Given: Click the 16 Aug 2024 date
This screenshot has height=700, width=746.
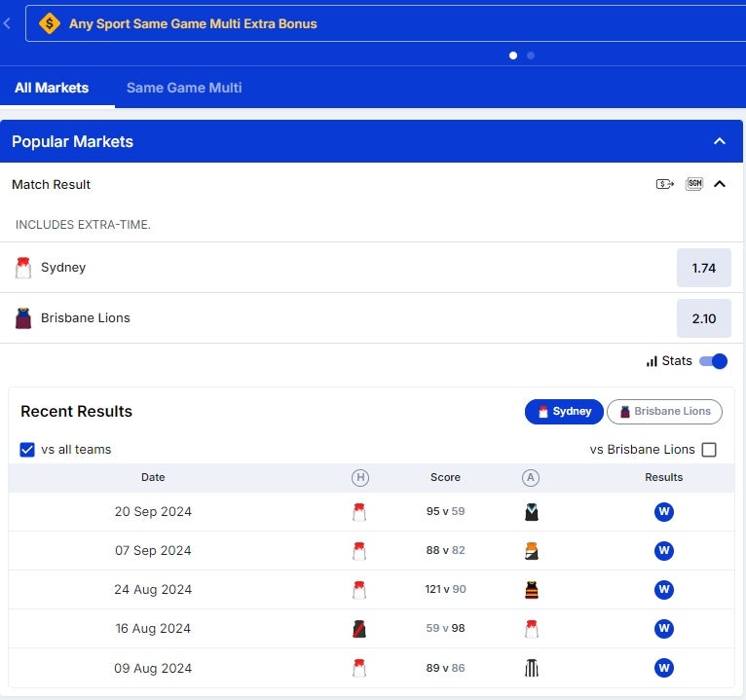Looking at the screenshot, I should (153, 629).
